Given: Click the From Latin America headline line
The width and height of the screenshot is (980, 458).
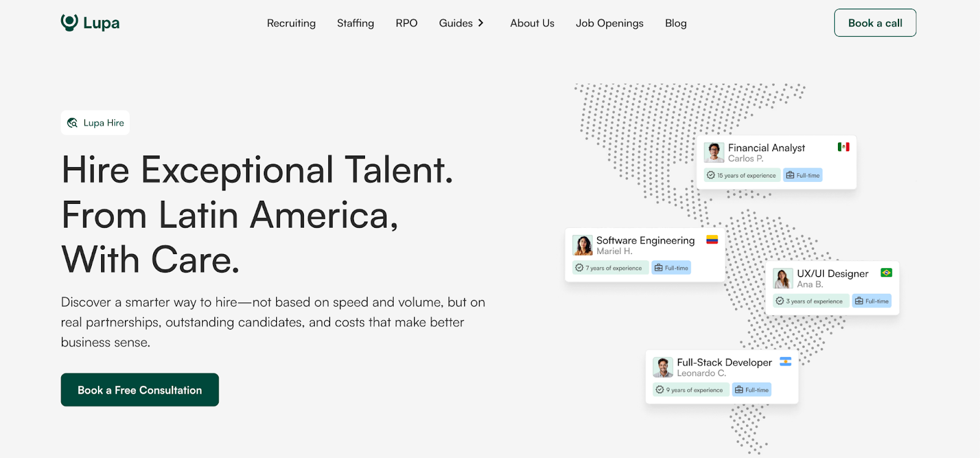Looking at the screenshot, I should pyautogui.click(x=230, y=215).
